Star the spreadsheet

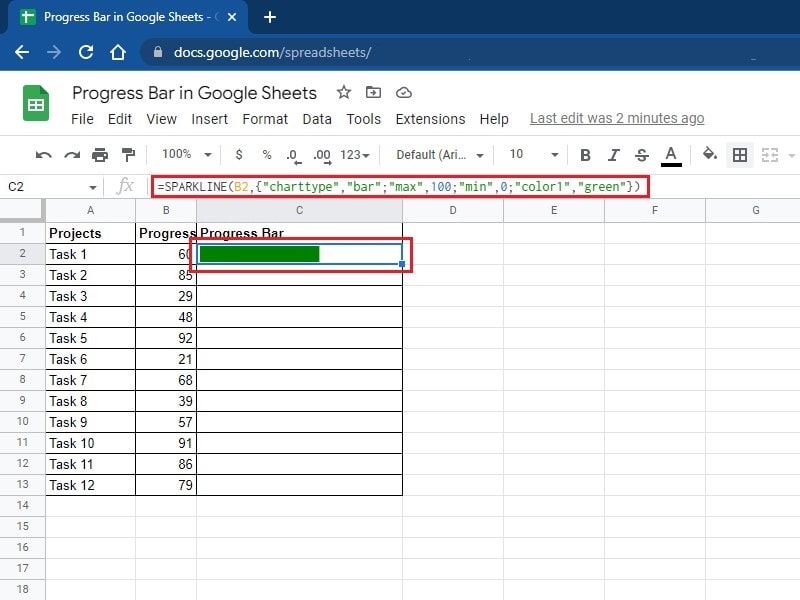pyautogui.click(x=344, y=92)
